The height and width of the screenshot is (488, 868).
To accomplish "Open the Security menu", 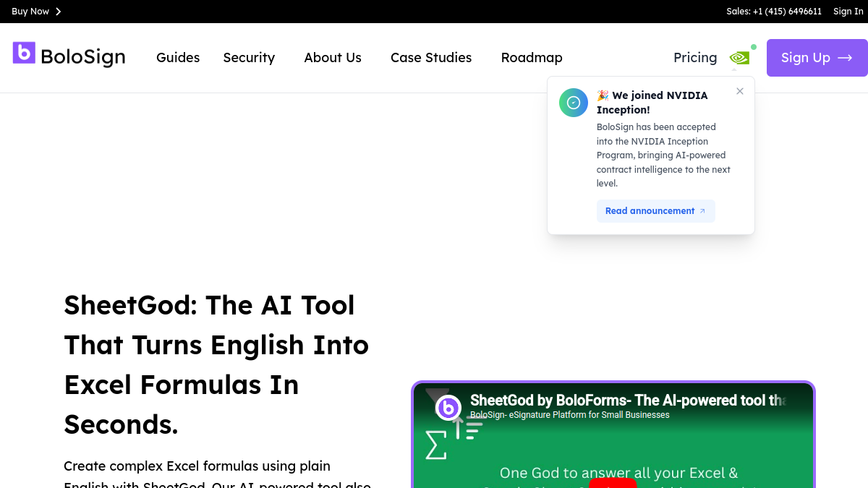I will pos(249,58).
